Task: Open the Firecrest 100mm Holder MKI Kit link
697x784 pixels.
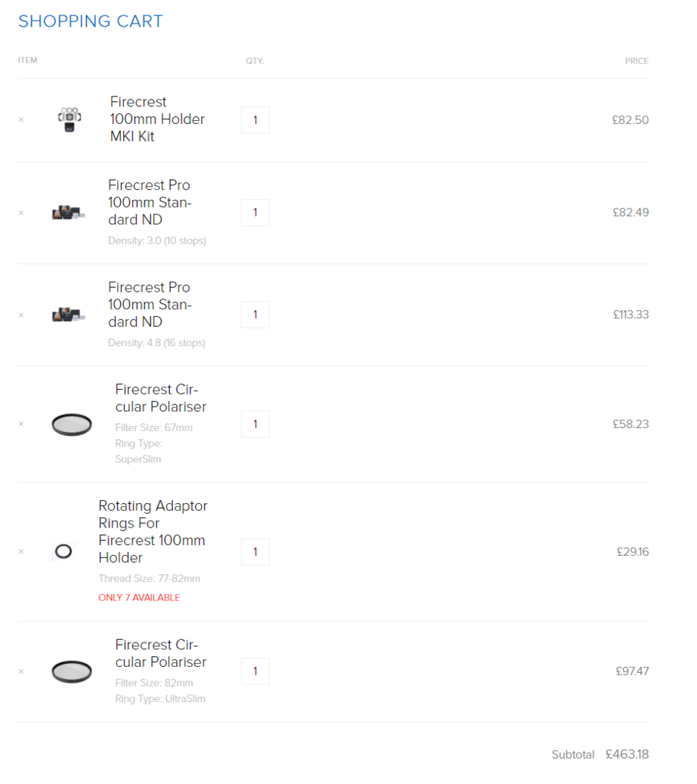Action: coord(157,119)
